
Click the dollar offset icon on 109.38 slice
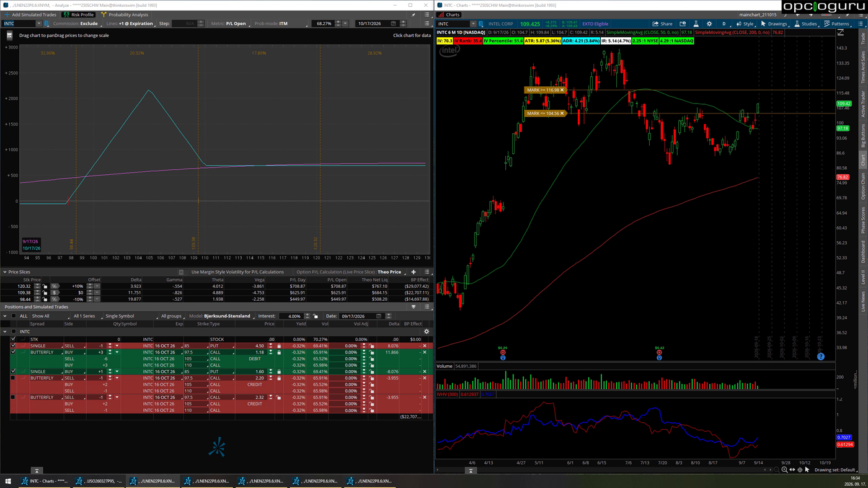click(x=55, y=293)
